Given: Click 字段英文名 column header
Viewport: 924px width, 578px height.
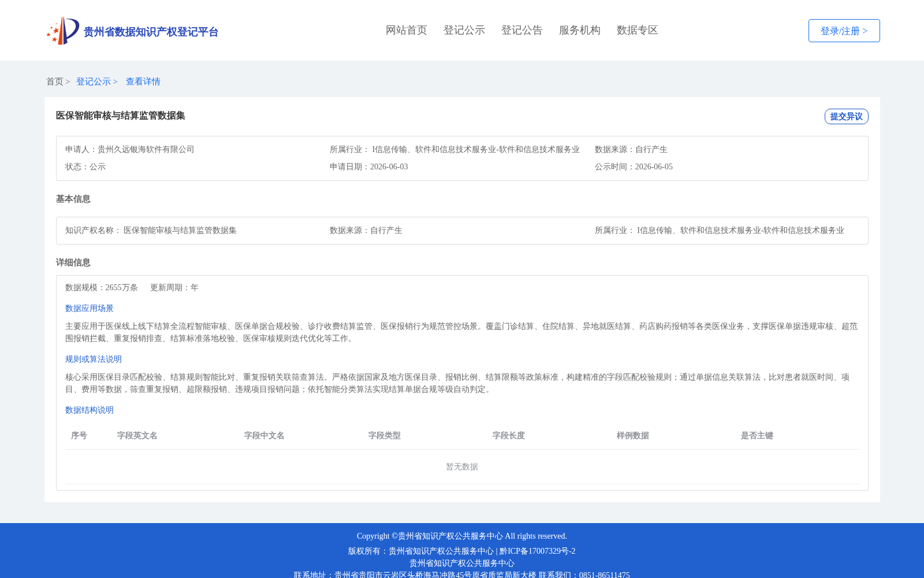Looking at the screenshot, I should coord(137,435).
